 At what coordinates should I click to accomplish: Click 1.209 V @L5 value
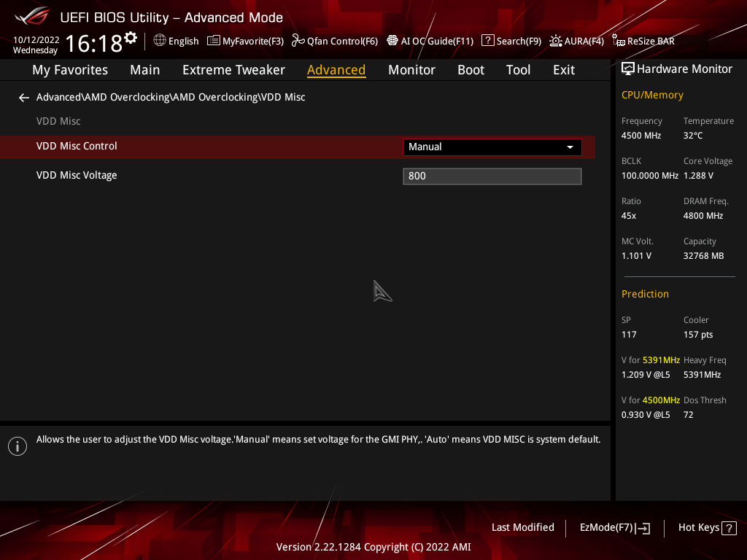click(645, 375)
